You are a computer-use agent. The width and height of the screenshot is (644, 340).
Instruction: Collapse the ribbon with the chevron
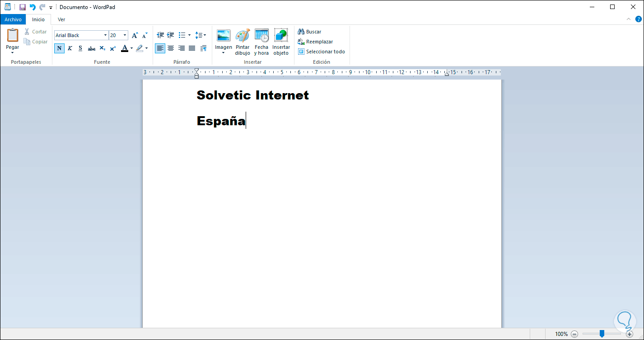click(x=629, y=19)
